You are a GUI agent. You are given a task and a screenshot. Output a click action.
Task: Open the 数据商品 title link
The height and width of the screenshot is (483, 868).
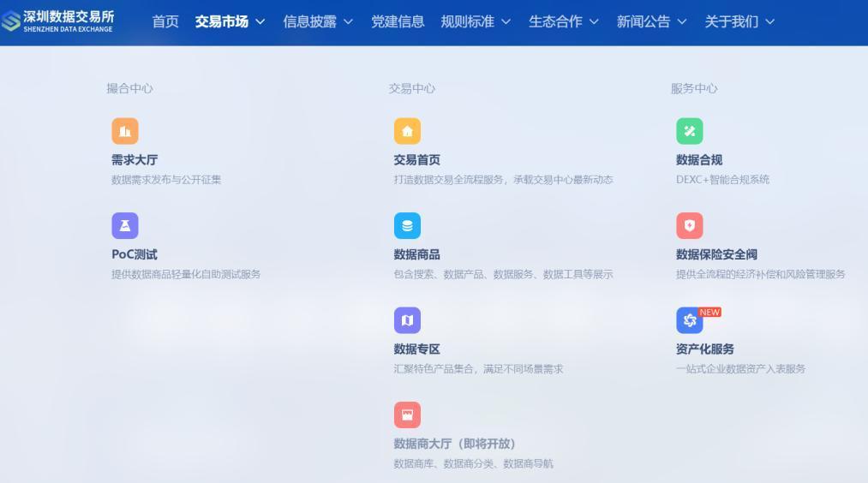click(x=416, y=254)
